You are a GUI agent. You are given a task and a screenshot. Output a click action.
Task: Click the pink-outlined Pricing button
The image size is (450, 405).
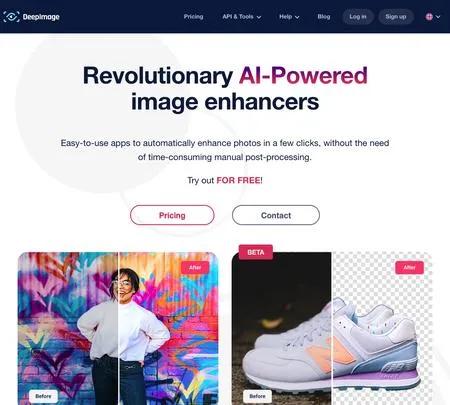point(172,215)
